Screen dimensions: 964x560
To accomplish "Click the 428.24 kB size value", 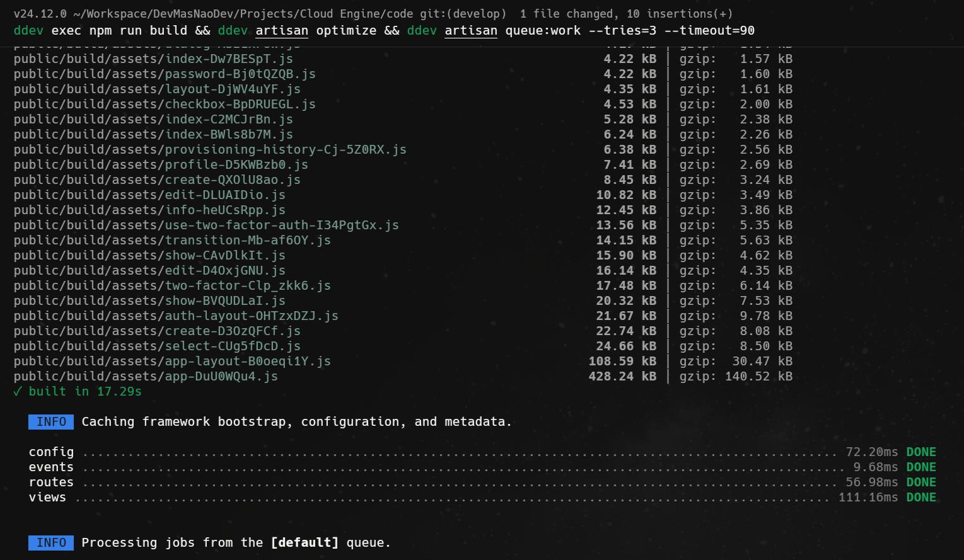I will point(622,376).
